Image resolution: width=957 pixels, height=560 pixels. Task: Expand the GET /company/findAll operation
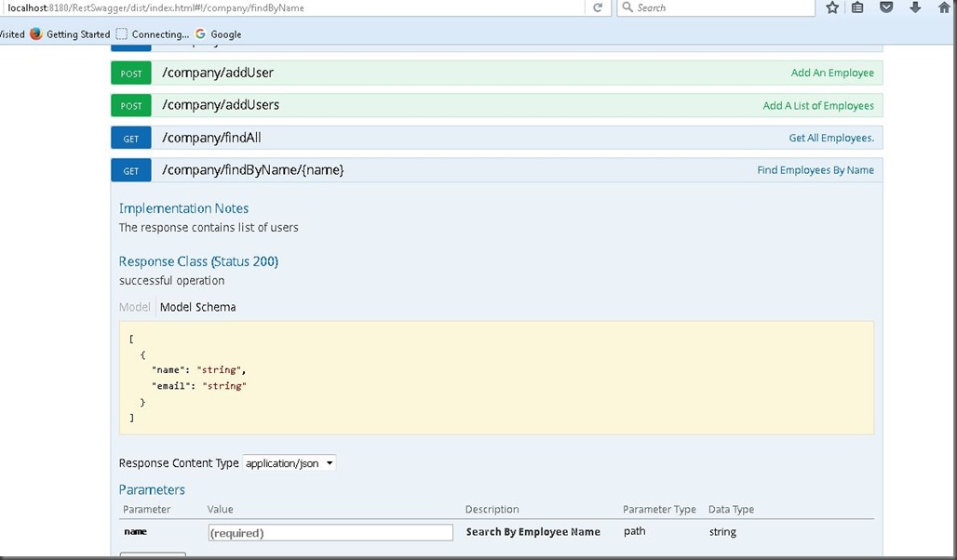(211, 138)
